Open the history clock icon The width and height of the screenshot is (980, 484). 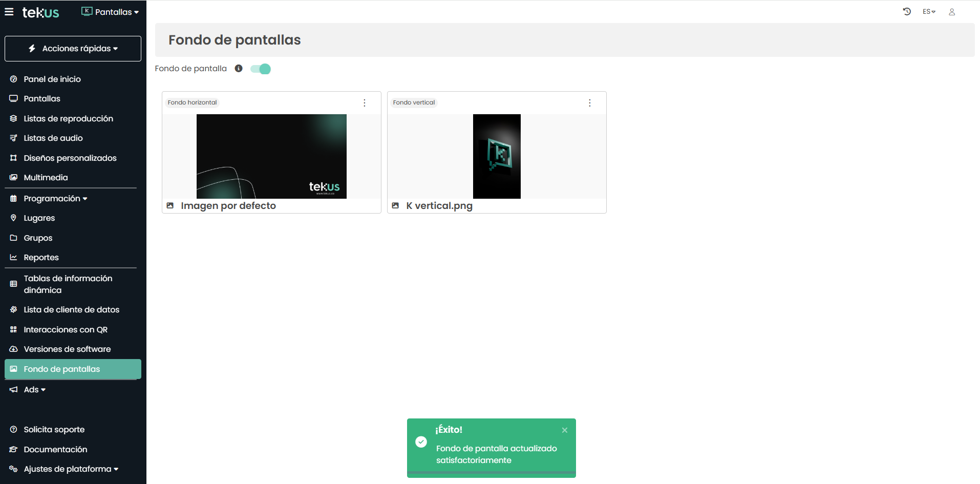tap(907, 12)
